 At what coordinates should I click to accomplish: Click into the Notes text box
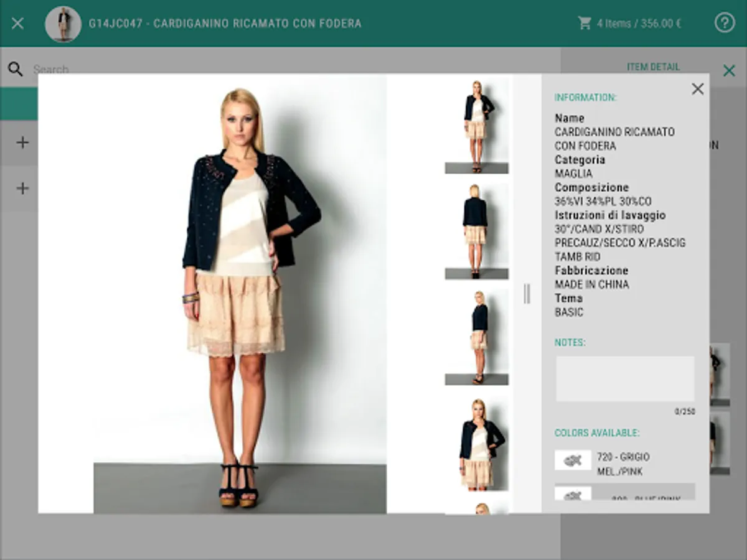pyautogui.click(x=625, y=379)
